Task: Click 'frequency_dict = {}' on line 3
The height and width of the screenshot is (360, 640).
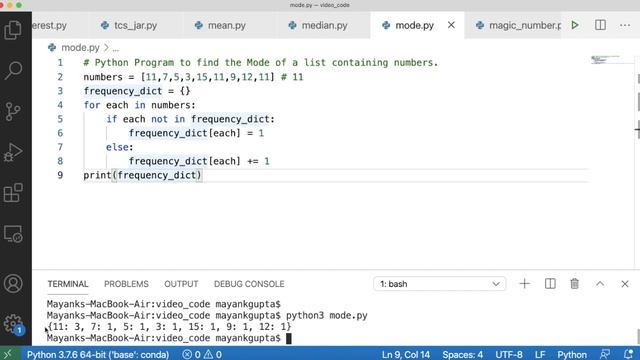Action: (137, 91)
